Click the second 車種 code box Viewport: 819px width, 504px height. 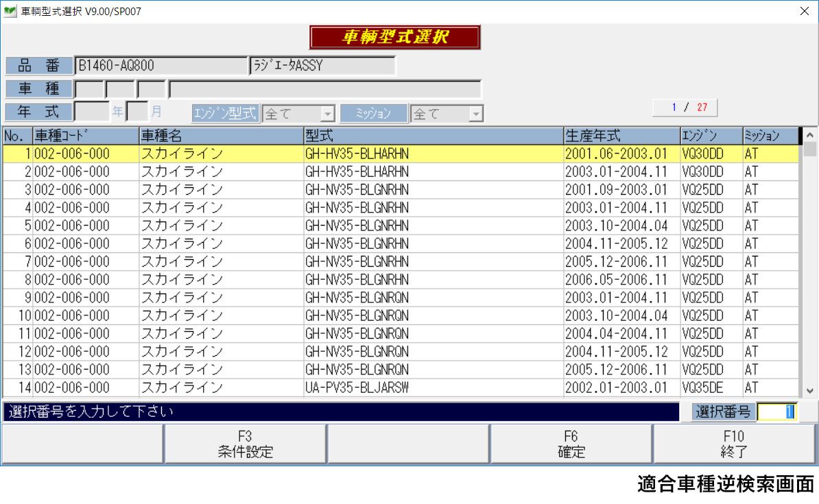pyautogui.click(x=121, y=88)
